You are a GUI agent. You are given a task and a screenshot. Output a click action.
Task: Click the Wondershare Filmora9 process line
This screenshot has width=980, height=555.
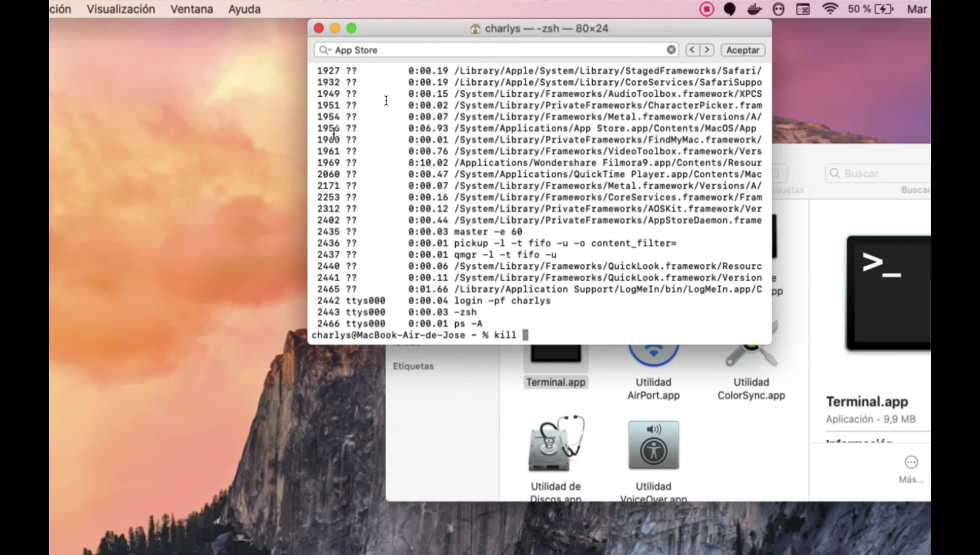[539, 163]
